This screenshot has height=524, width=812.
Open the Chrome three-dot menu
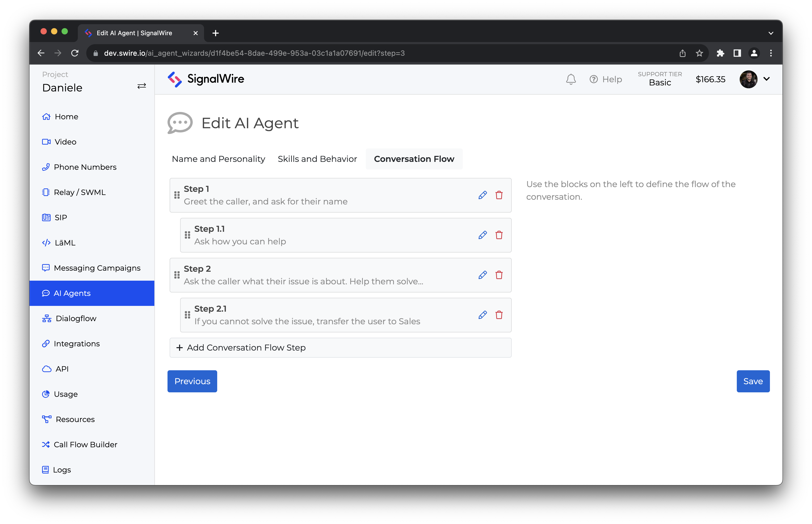771,53
